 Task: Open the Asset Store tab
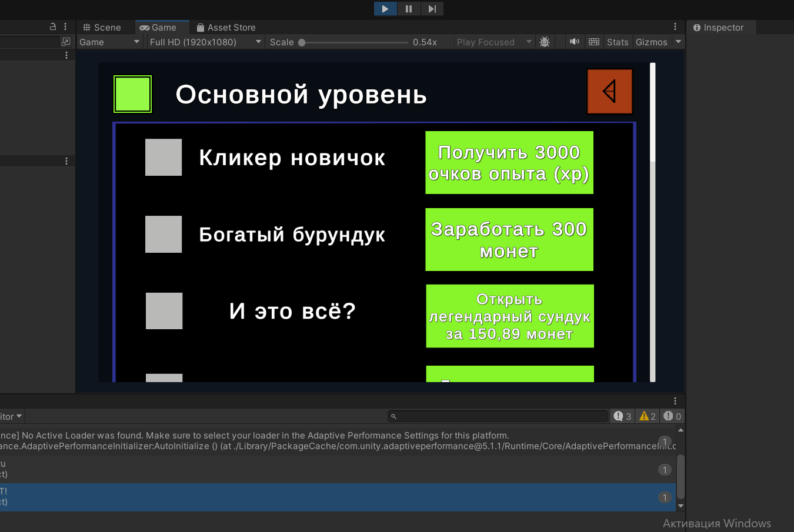(x=231, y=27)
